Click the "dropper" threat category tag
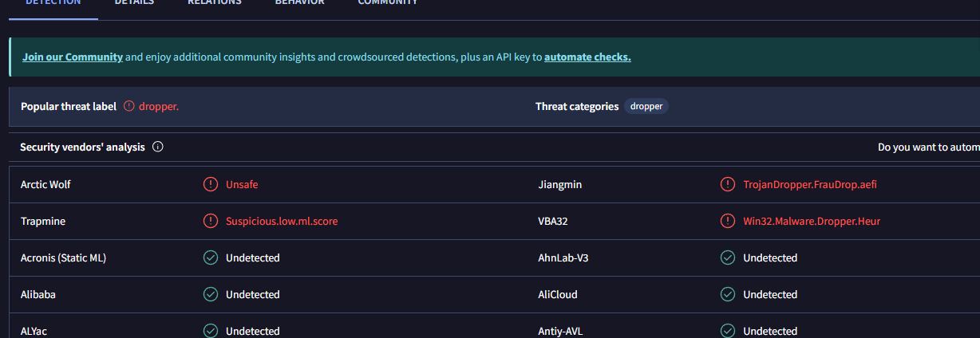 pos(646,106)
